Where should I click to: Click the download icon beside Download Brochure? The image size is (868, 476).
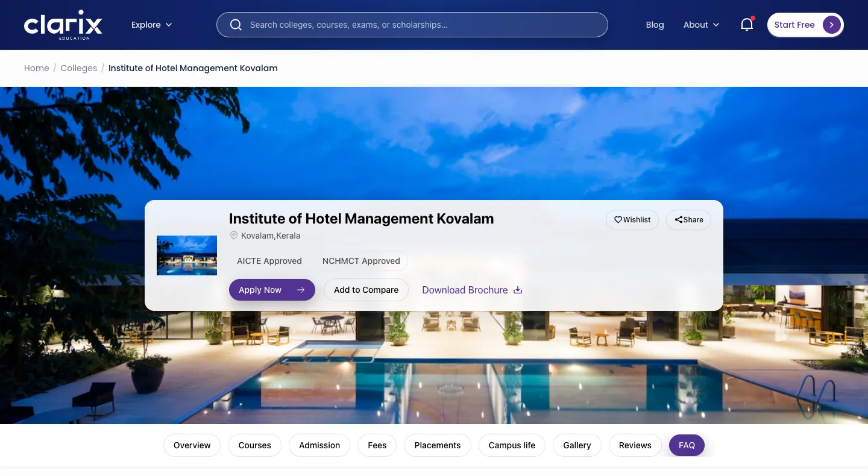pyautogui.click(x=517, y=290)
